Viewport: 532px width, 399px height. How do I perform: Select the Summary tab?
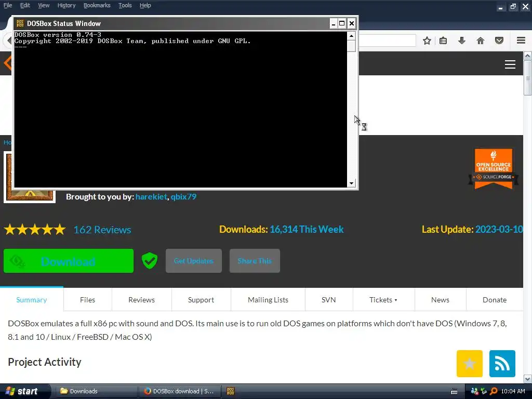pos(32,300)
